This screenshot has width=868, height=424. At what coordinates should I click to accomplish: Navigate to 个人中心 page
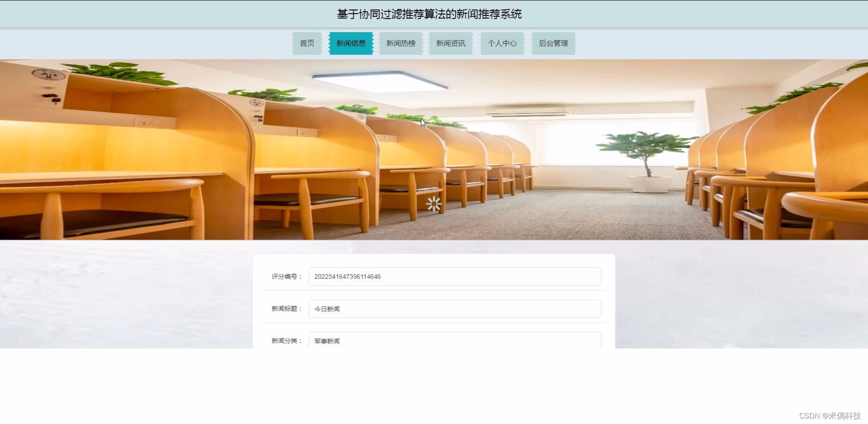pos(502,43)
